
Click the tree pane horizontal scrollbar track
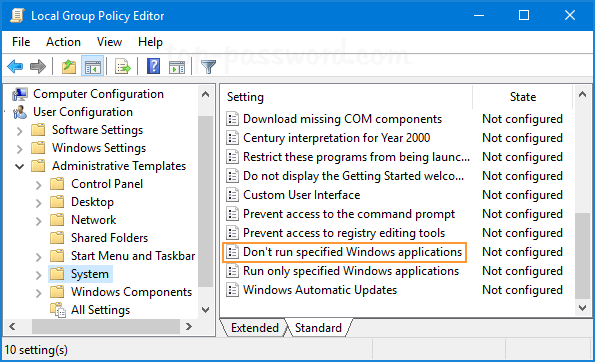pos(105,326)
